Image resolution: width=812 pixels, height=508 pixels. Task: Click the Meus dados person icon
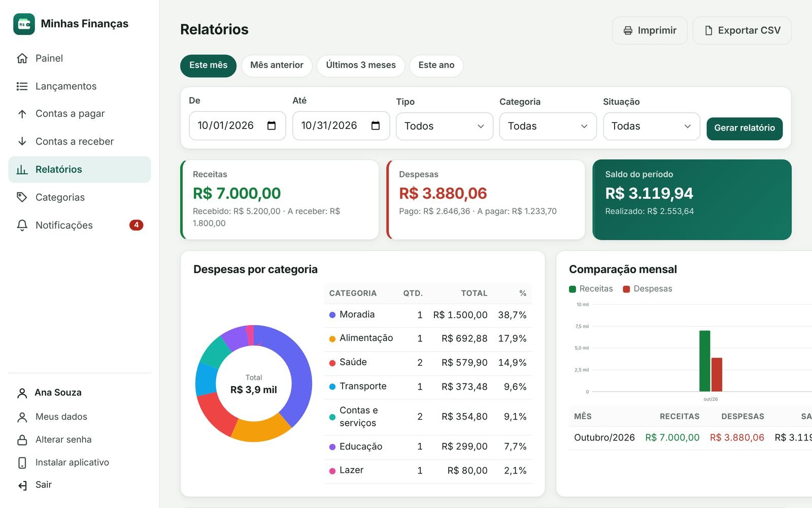point(22,417)
